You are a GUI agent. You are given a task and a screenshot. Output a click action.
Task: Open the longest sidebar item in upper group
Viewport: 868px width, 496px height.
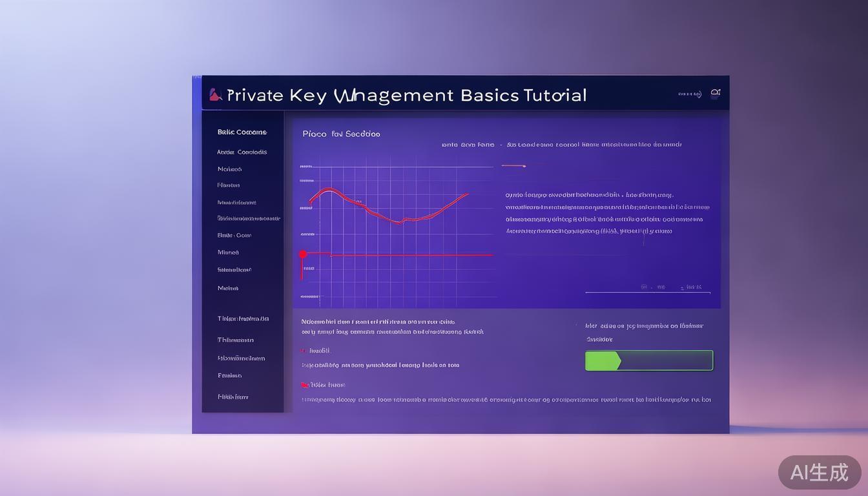coord(249,219)
